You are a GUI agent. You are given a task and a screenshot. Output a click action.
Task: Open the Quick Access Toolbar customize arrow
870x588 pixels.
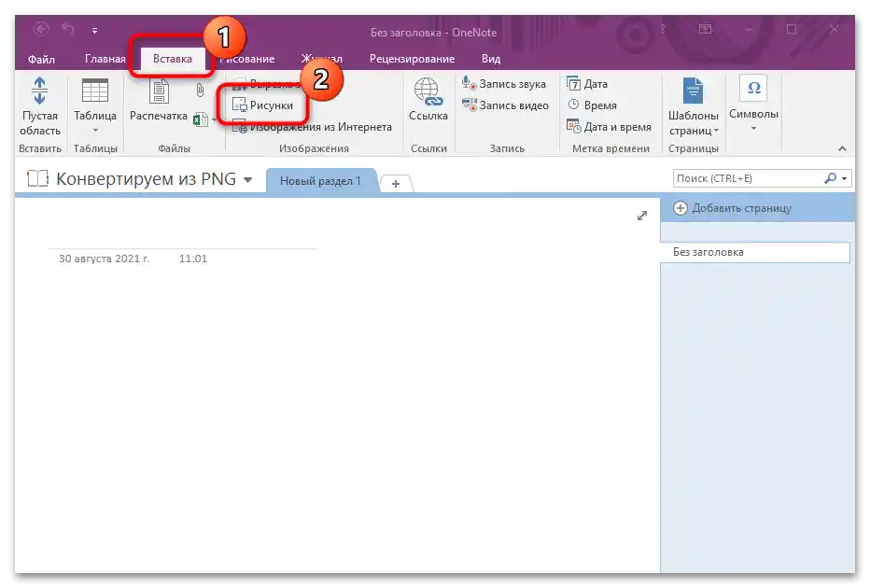[95, 31]
